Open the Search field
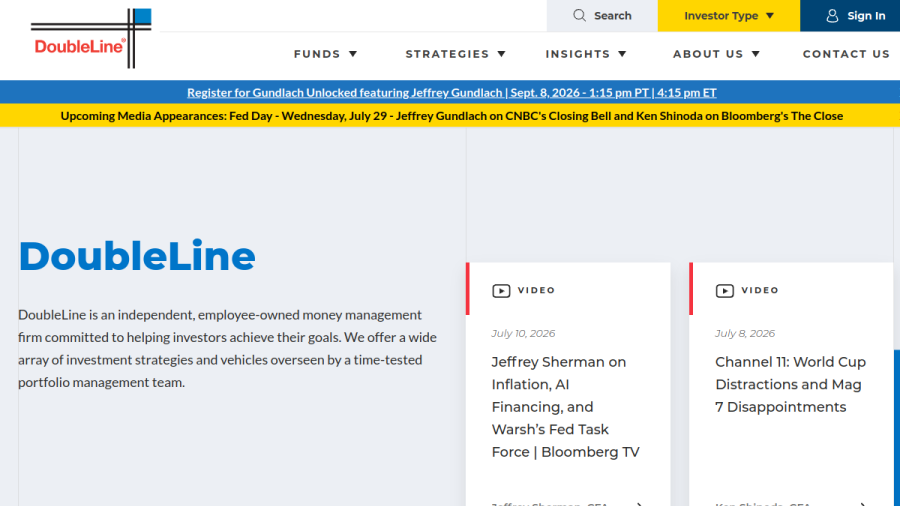Screen dimensions: 900x506 [x=602, y=15]
